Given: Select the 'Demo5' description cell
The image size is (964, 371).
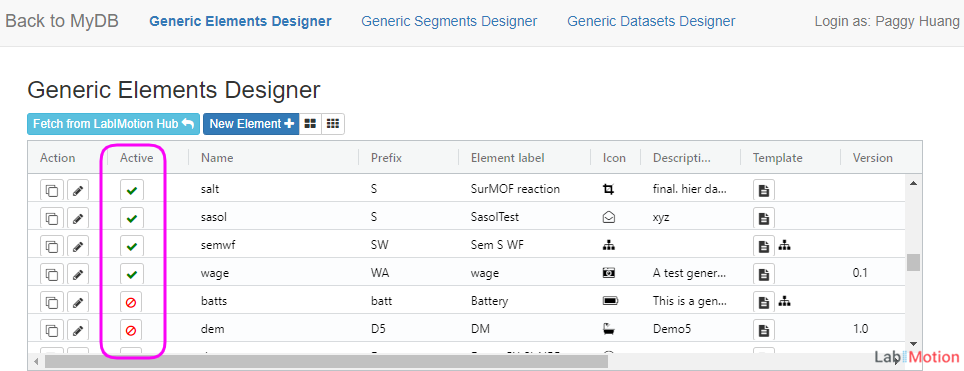Looking at the screenshot, I should [x=672, y=329].
